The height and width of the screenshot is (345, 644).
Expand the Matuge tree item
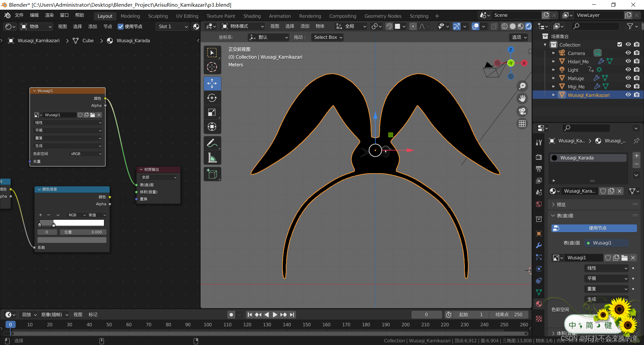click(553, 78)
